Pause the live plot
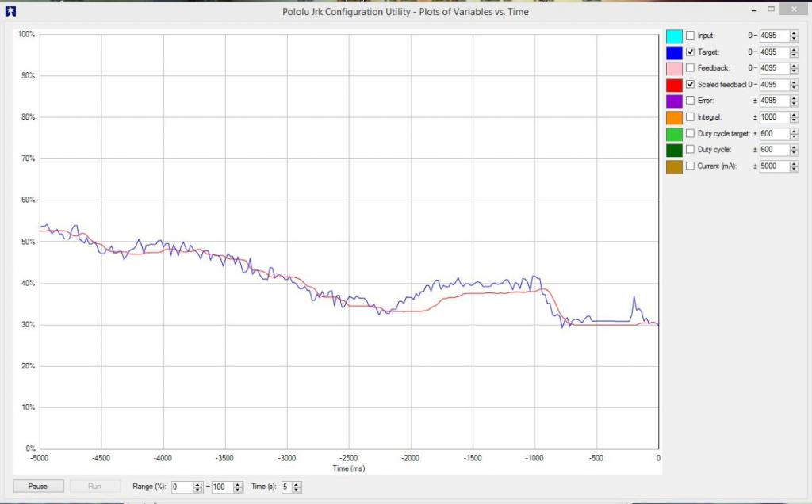Viewport: 812px width, 504px height. click(38, 487)
